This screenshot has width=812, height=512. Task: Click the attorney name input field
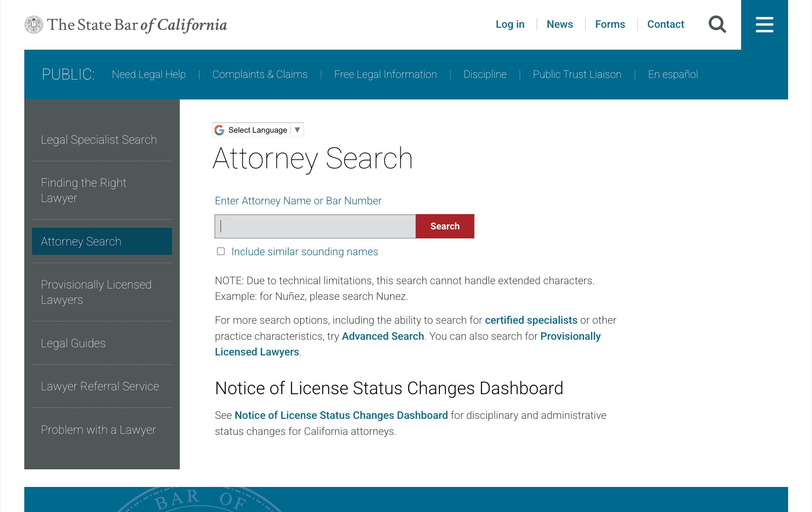point(315,226)
